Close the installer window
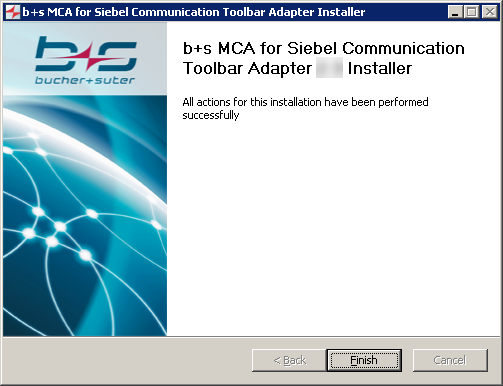Screen dimensions: 503x386 coord(490,12)
